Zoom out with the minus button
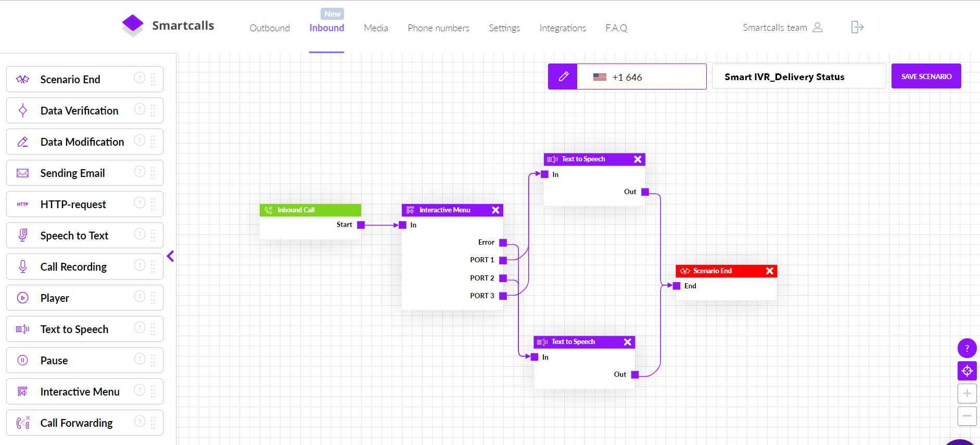 click(x=966, y=416)
